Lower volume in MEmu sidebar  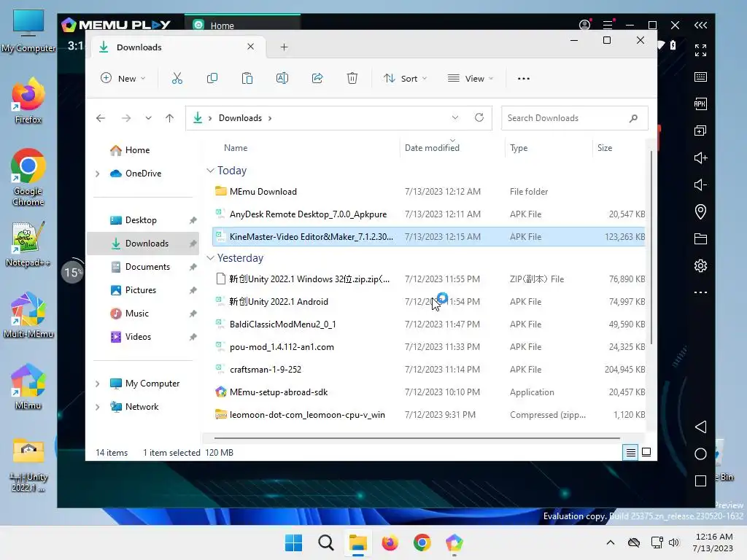(x=700, y=184)
